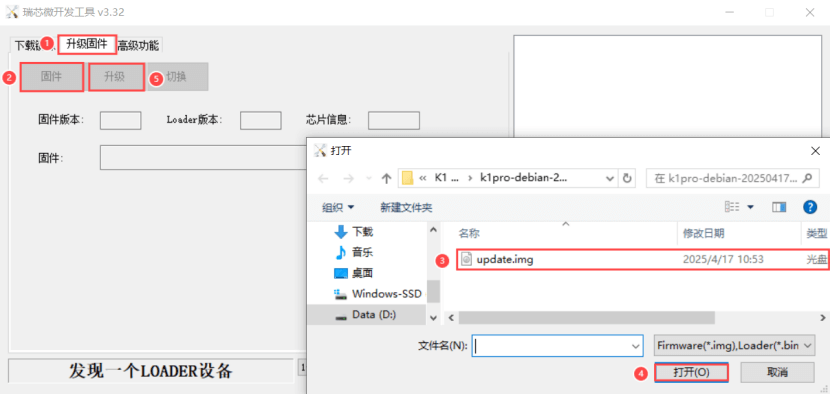Select Data (D:) drive
Viewport: 830px width, 394px height.
(366, 315)
